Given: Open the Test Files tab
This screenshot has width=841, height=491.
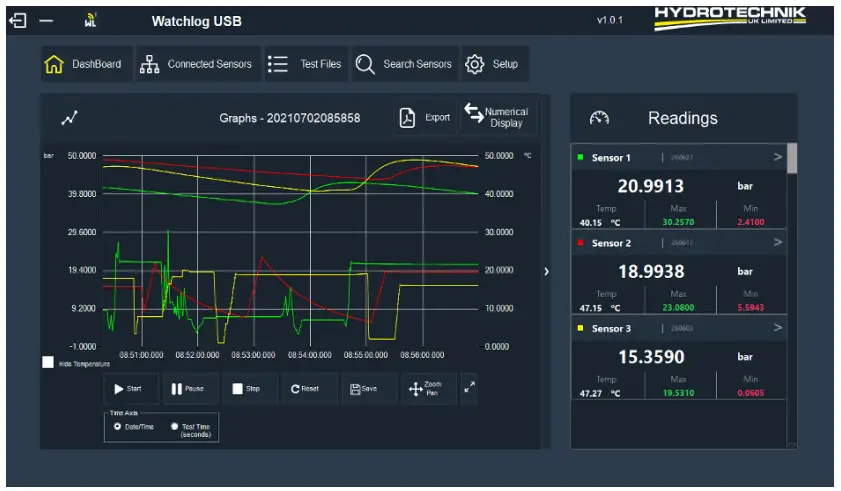Looking at the screenshot, I should coord(306,64).
